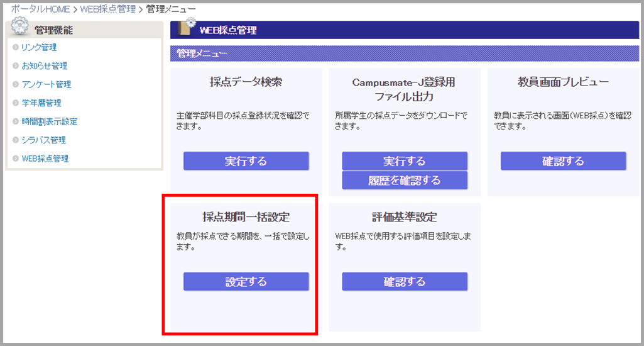This screenshot has width=644, height=346.
Task: Click 確認する under 教員画面プレビュー
Action: tap(563, 161)
